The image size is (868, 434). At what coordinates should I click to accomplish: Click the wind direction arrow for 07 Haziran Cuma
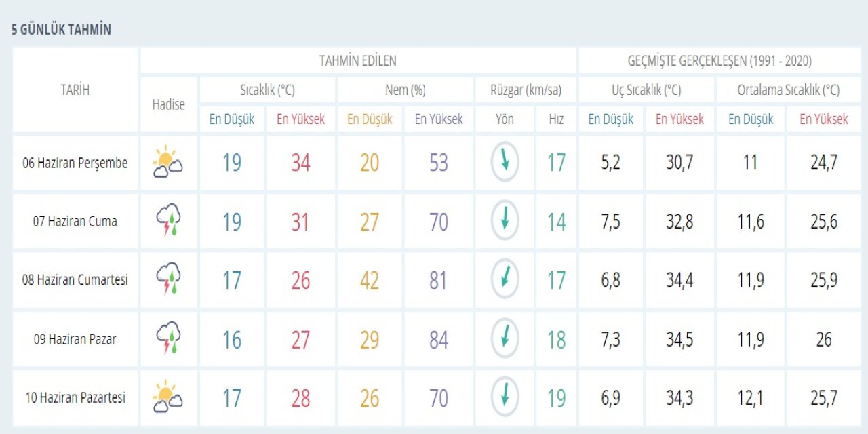click(505, 221)
